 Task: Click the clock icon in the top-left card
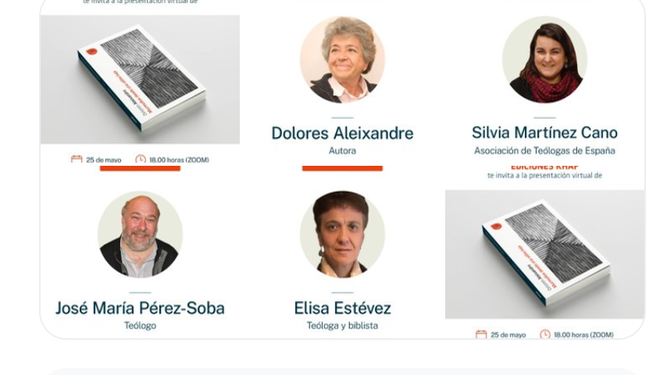coord(140,159)
